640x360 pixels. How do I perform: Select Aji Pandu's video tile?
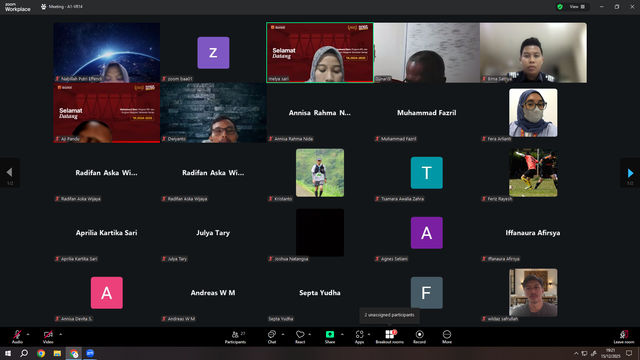107,113
